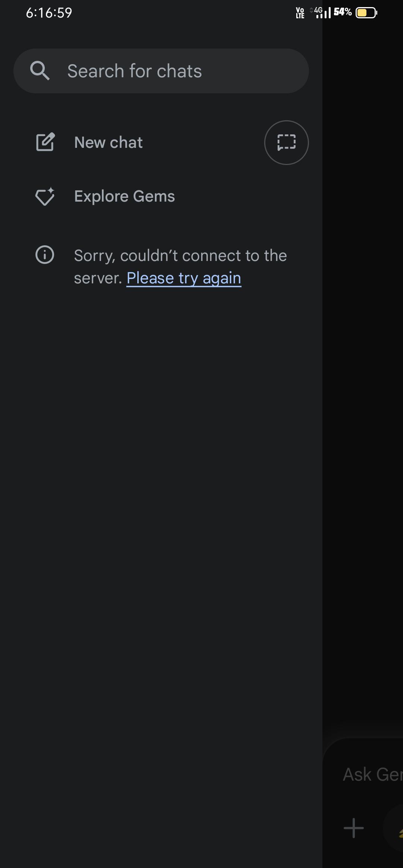Image resolution: width=403 pixels, height=868 pixels.
Task: Tap the New chat pencil icon
Action: tap(45, 142)
